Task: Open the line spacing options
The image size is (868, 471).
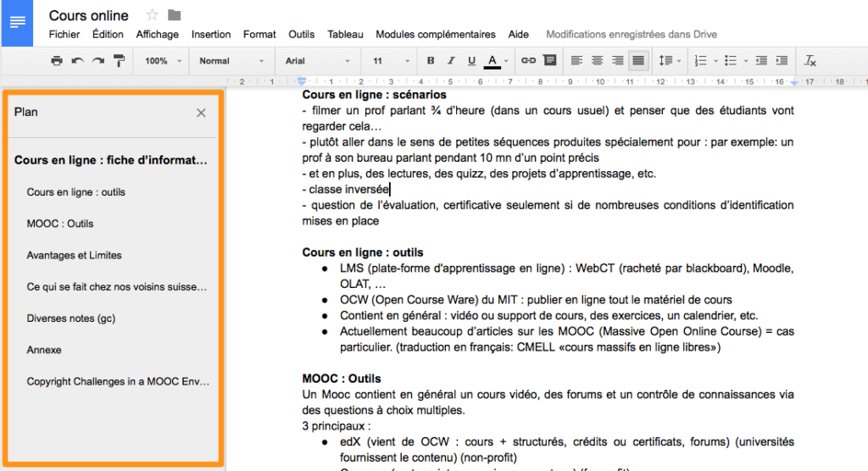Action: [670, 61]
